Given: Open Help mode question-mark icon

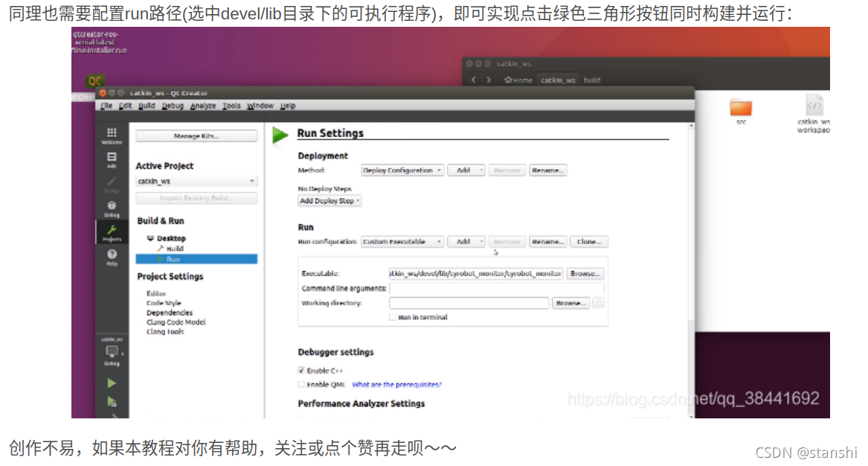Looking at the screenshot, I should (x=112, y=258).
